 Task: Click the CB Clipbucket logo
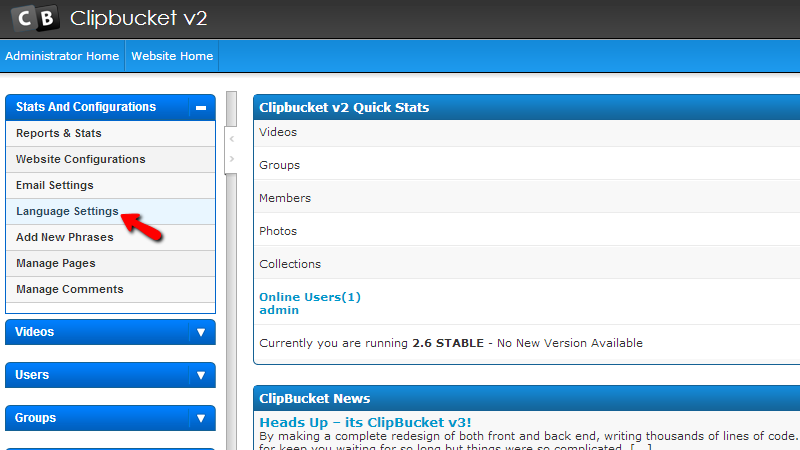click(x=109, y=18)
